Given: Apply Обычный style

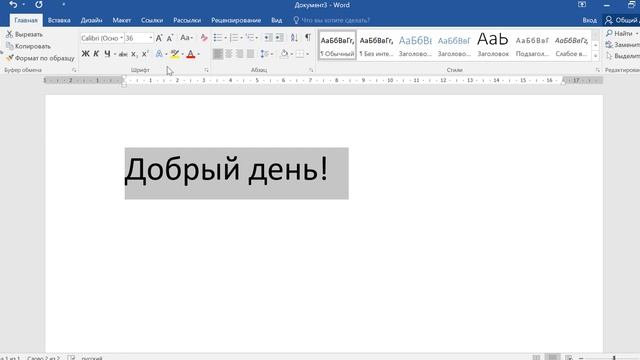Looking at the screenshot, I should click(x=337, y=45).
